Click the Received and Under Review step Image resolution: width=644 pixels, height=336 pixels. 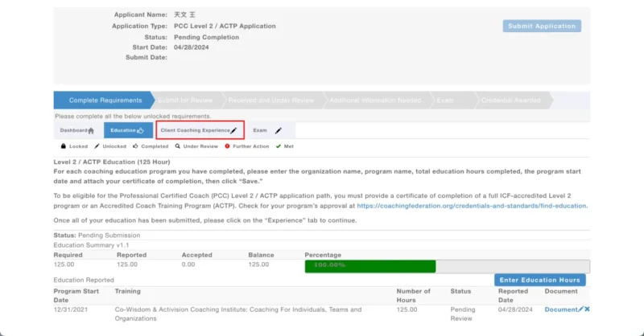click(271, 100)
